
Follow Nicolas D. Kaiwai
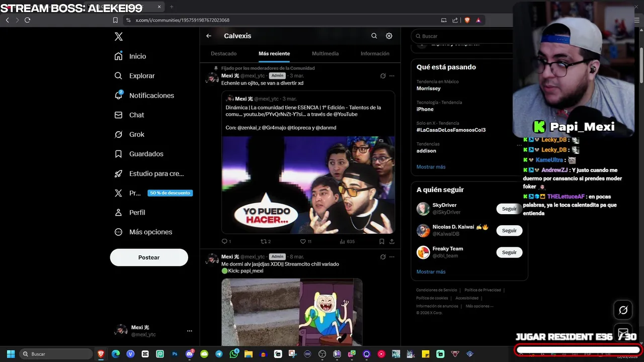(509, 231)
